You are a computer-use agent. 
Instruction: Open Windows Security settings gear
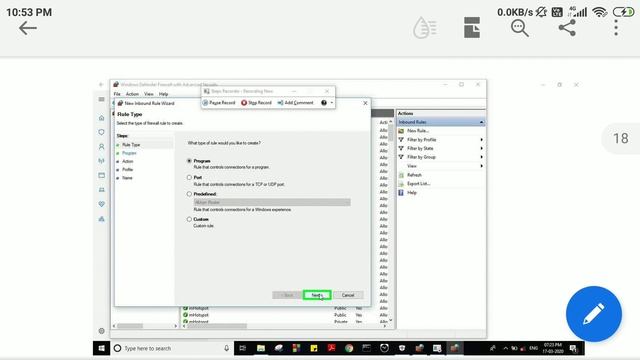pos(102,331)
